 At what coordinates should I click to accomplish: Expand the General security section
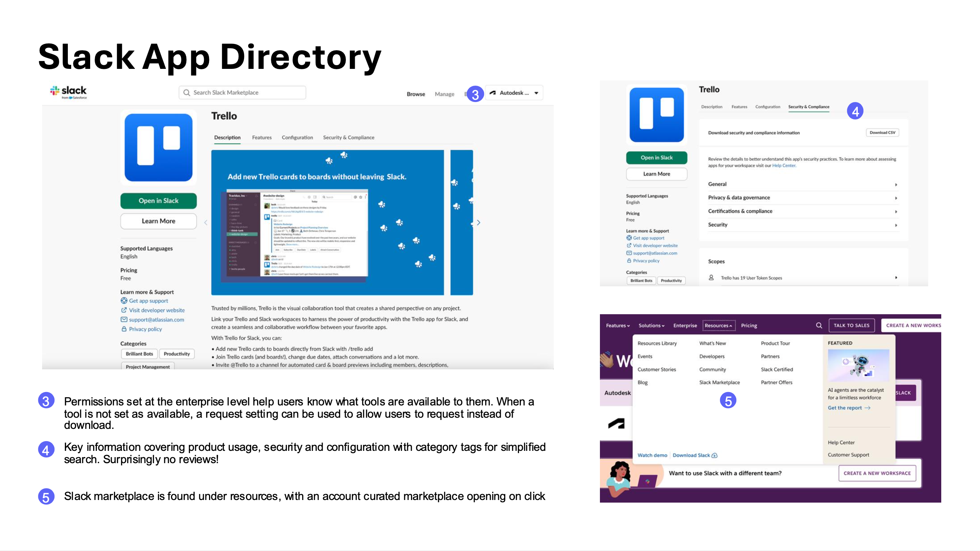(803, 184)
